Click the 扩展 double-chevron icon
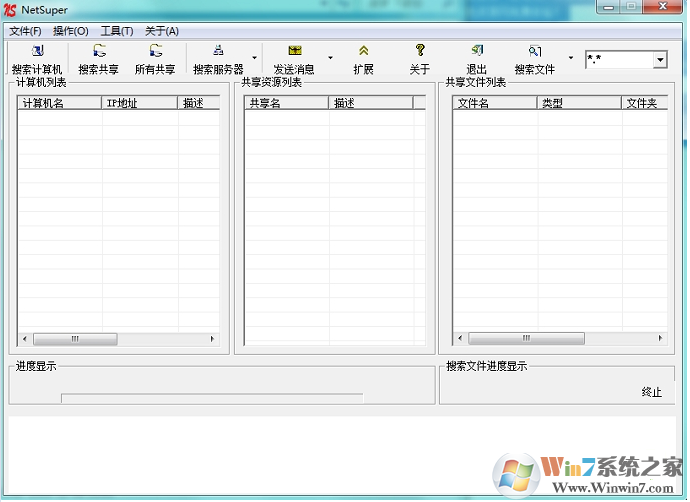 click(x=363, y=51)
